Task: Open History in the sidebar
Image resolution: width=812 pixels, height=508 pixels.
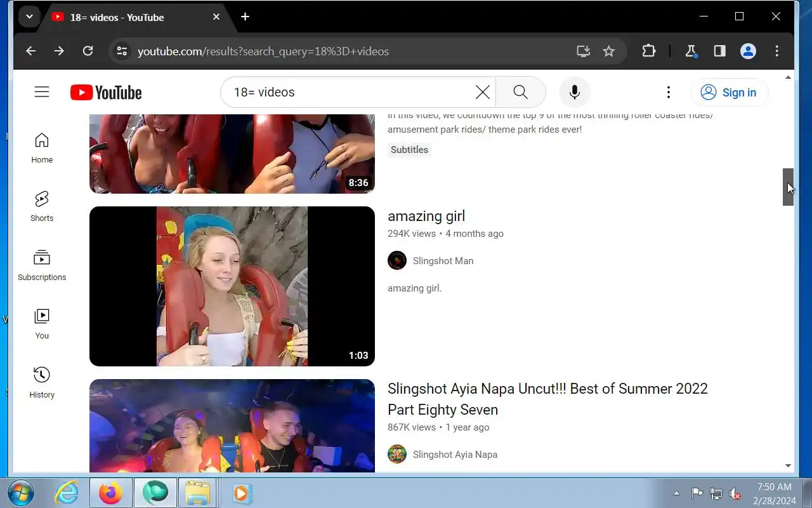Action: coord(42,384)
